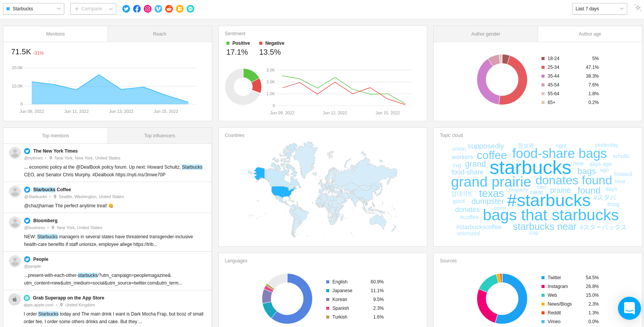Screen dimensions: 644x327
Task: Click the Reddit source legend entry
Action: pyautogui.click(x=570, y=313)
